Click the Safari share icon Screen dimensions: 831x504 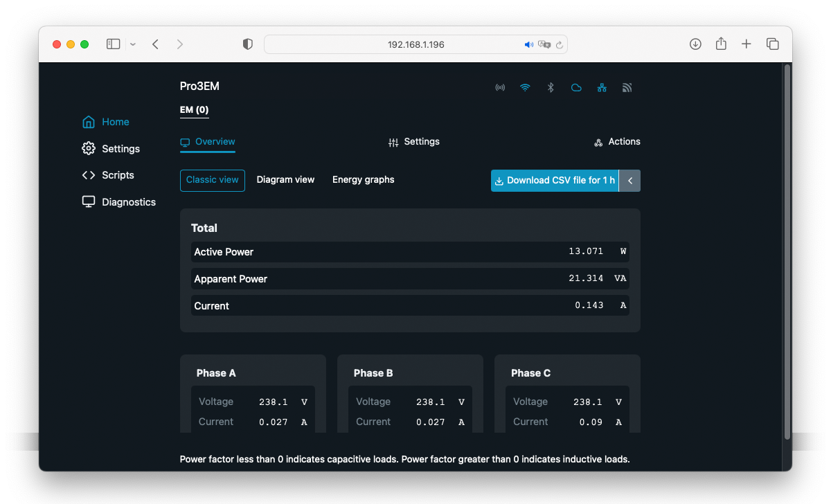pyautogui.click(x=721, y=44)
